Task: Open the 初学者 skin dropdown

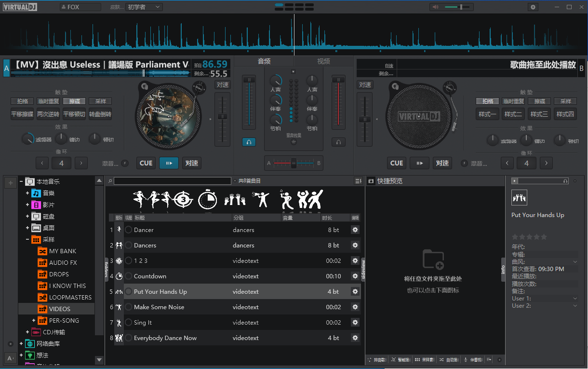Action: point(144,7)
